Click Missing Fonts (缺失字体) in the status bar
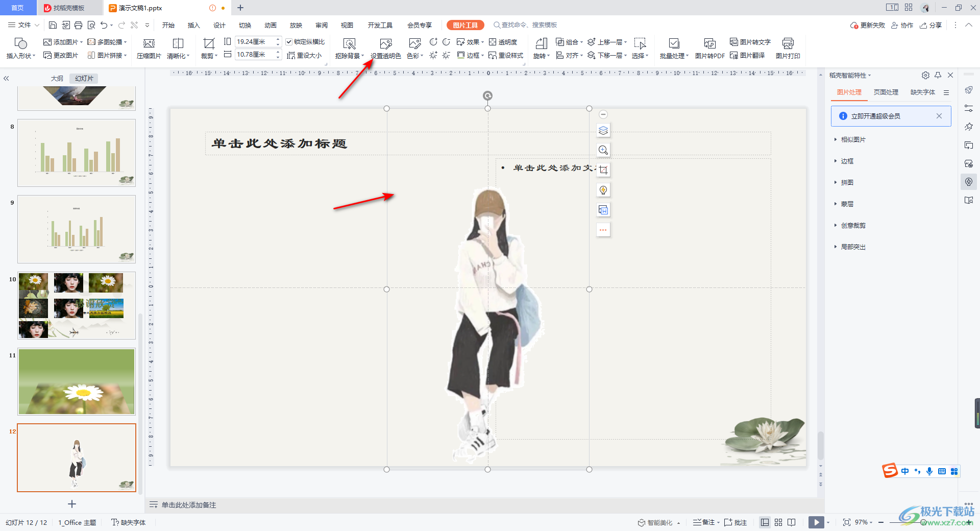The image size is (980, 531). click(129, 522)
